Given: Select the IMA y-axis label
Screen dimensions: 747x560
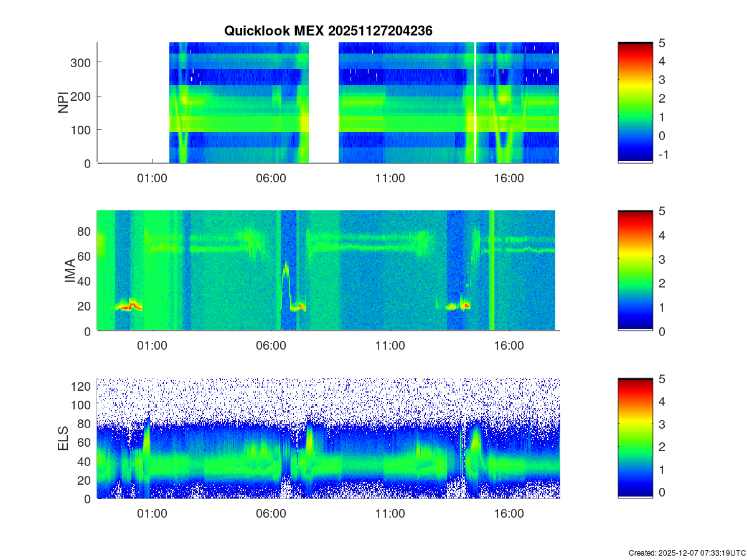Looking at the screenshot, I should click(x=71, y=271).
